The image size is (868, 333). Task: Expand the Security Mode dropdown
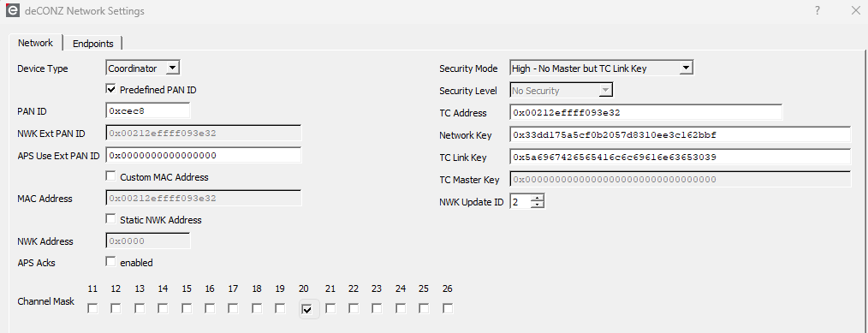point(601,68)
